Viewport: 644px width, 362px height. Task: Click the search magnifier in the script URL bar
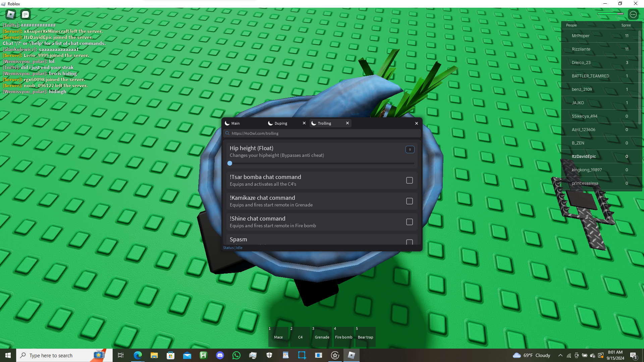click(x=227, y=133)
